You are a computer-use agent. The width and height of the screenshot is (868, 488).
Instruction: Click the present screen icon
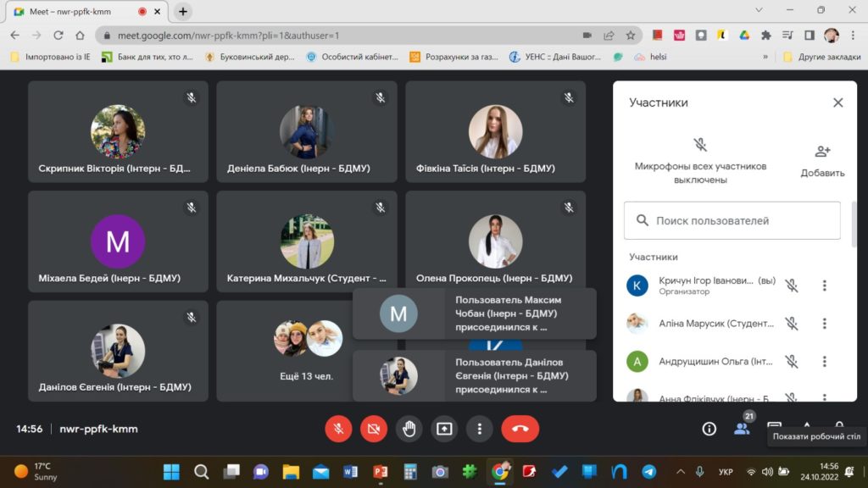pos(444,429)
